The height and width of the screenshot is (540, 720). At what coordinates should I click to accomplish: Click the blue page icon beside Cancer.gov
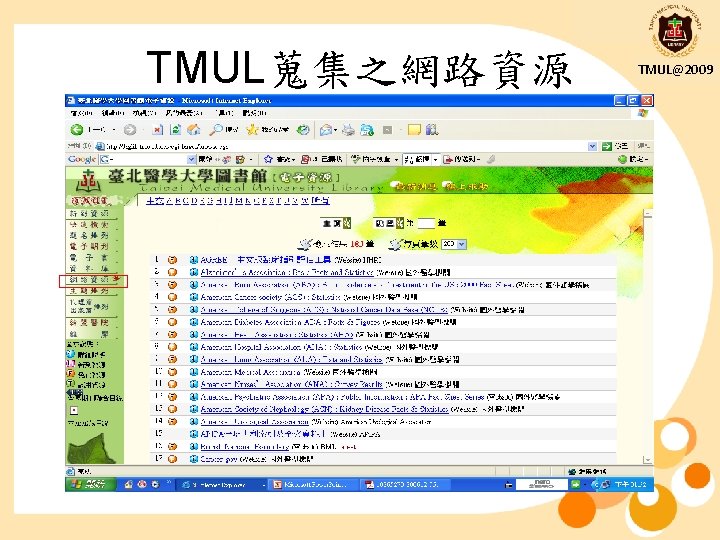tap(194, 459)
